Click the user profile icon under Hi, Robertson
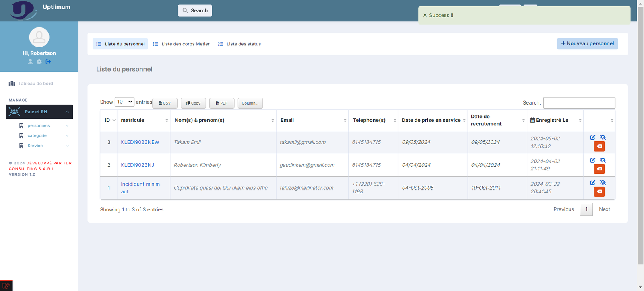The image size is (644, 291). tap(30, 62)
